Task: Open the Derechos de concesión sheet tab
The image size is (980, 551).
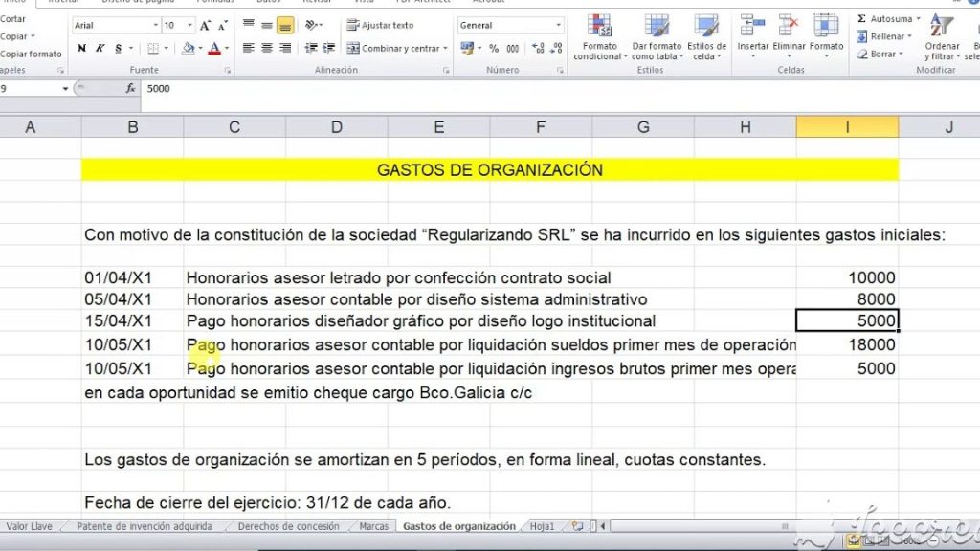Action: click(288, 526)
